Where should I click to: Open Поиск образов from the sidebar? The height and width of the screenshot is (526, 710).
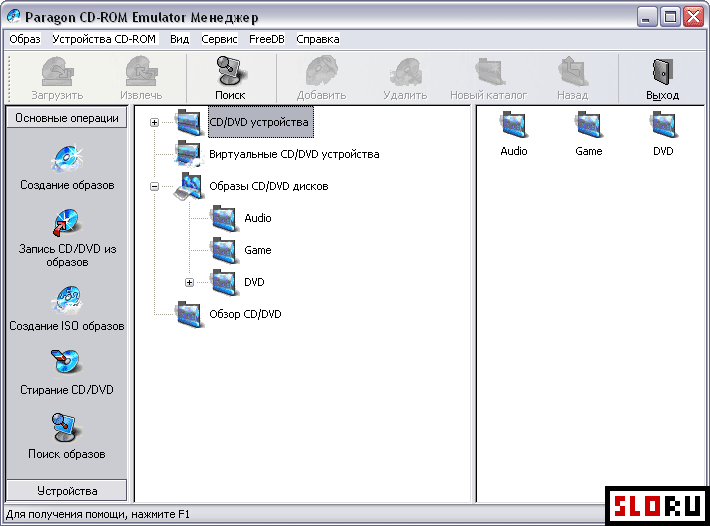click(x=67, y=428)
